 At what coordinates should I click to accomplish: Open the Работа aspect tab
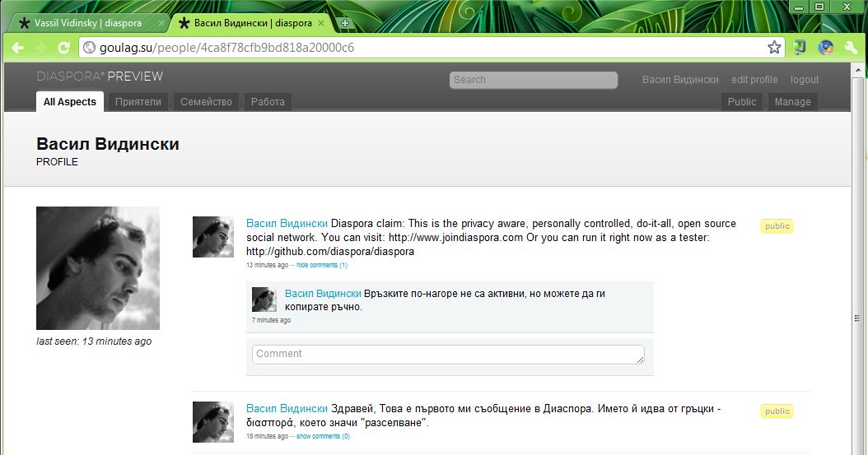268,102
